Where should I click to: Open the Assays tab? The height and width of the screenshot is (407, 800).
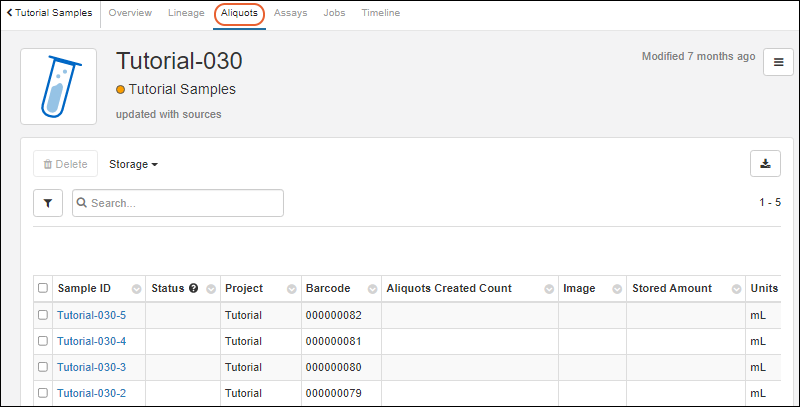click(x=290, y=14)
